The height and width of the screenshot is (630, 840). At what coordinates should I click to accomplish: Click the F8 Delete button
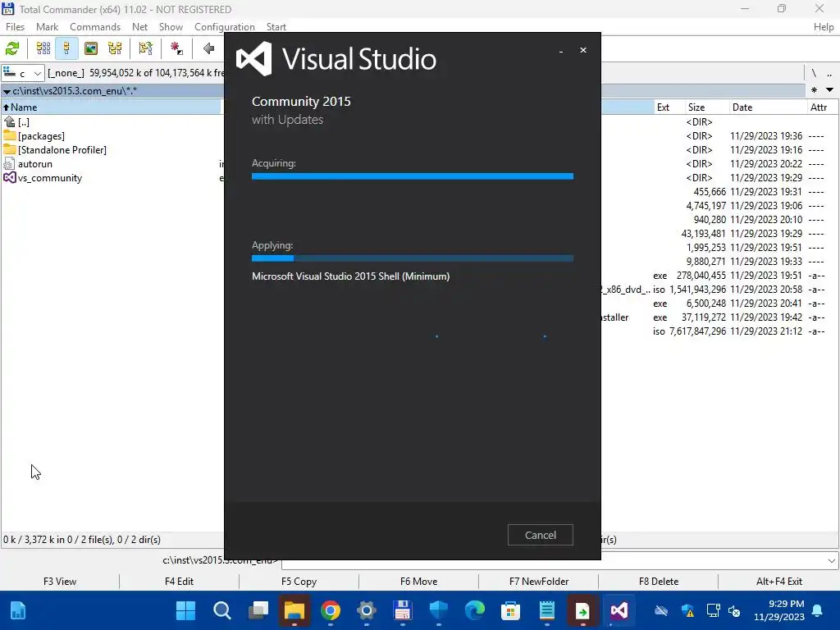tap(659, 582)
